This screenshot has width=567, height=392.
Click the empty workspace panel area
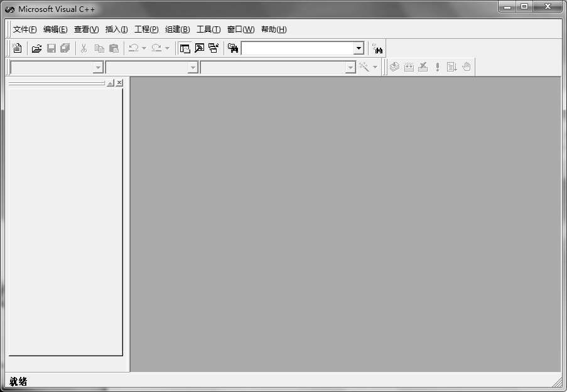coord(65,221)
